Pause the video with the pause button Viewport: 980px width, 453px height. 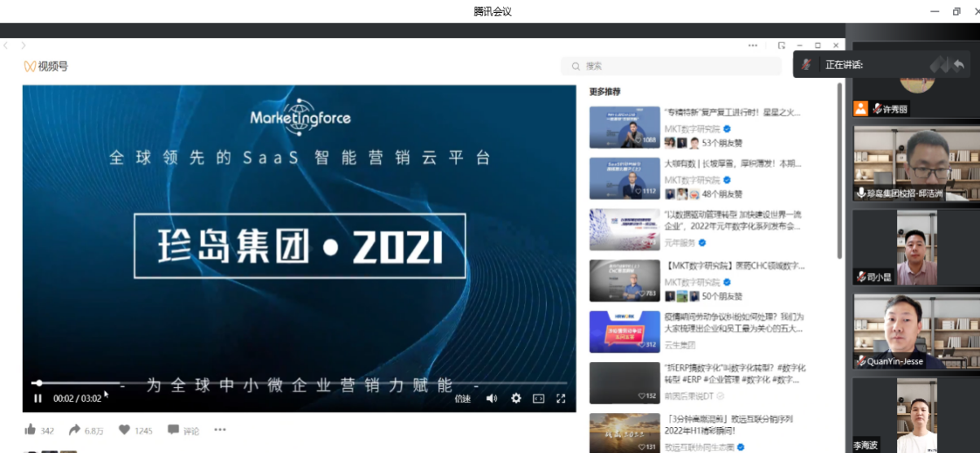[37, 399]
